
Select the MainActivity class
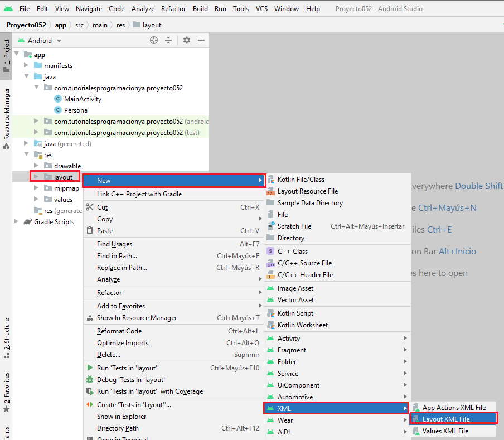pos(83,99)
